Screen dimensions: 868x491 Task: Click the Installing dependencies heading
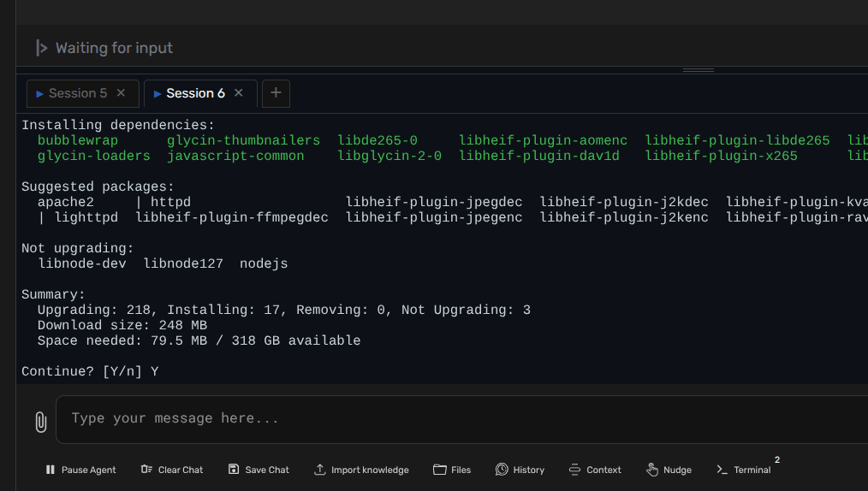(x=118, y=125)
